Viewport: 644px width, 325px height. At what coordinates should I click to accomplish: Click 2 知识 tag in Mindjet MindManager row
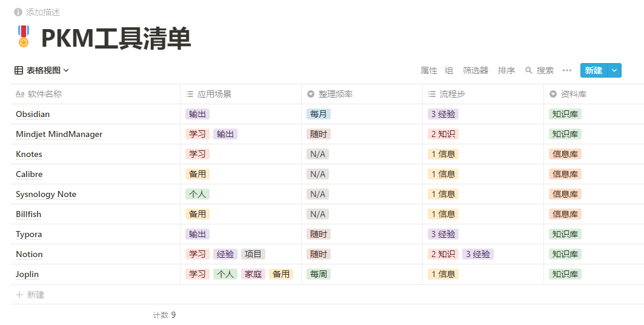click(x=443, y=134)
